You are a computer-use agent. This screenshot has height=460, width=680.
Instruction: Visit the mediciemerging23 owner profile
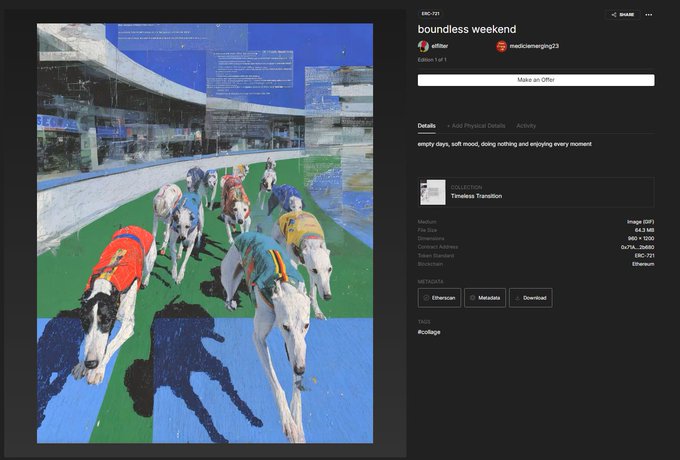coord(534,46)
